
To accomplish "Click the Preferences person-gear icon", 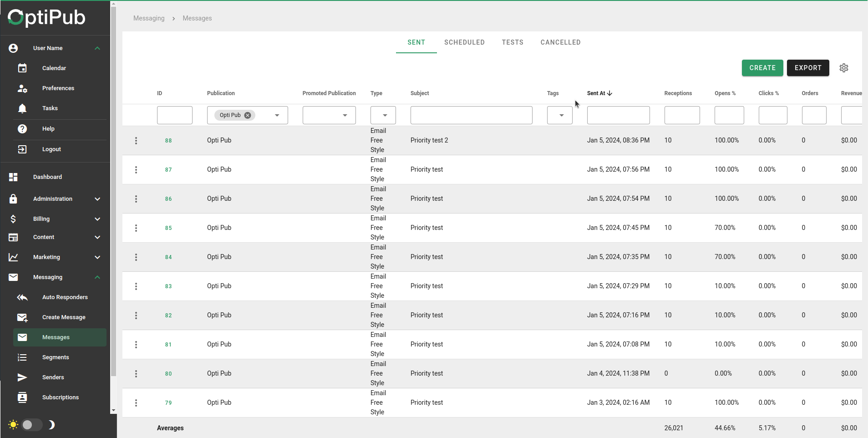I will pyautogui.click(x=22, y=88).
